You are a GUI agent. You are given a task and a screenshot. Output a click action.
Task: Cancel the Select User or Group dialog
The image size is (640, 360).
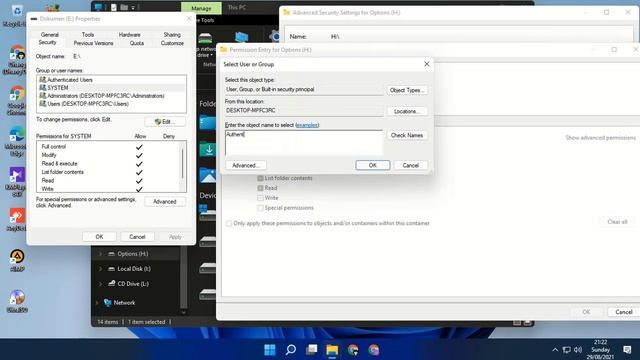(x=411, y=165)
